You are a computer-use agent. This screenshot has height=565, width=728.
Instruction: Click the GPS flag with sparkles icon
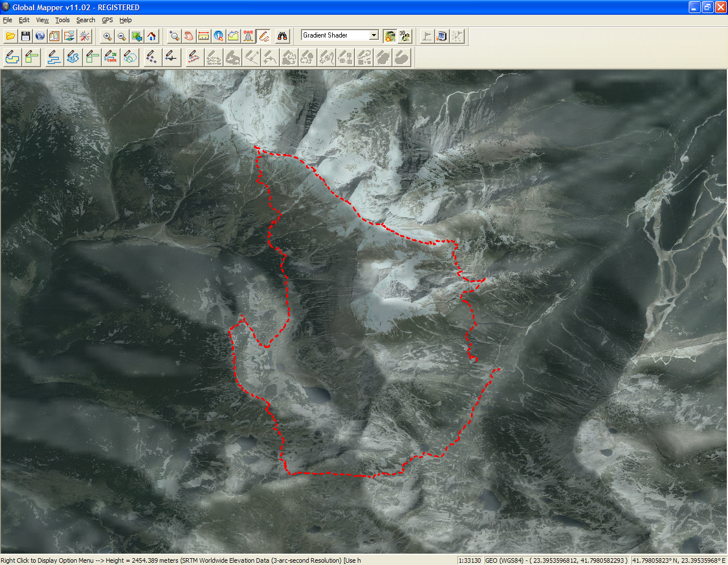pyautogui.click(x=457, y=36)
